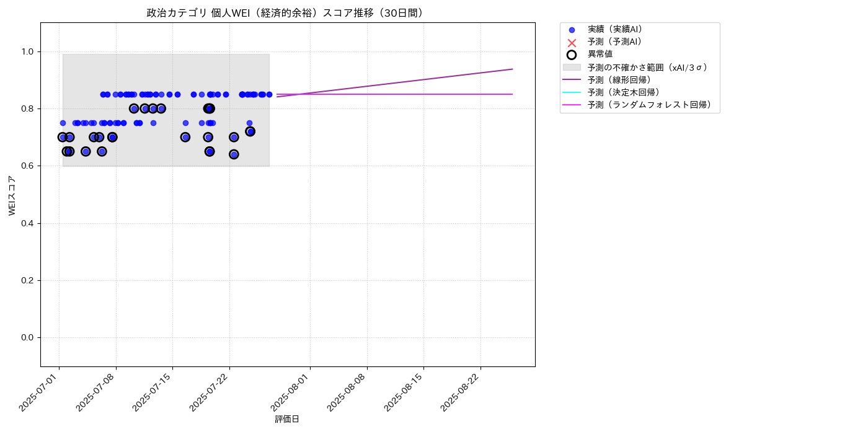The height and width of the screenshot is (434, 868).
Task: Click the red X marker for 予測（予測AI）
Action: (572, 42)
